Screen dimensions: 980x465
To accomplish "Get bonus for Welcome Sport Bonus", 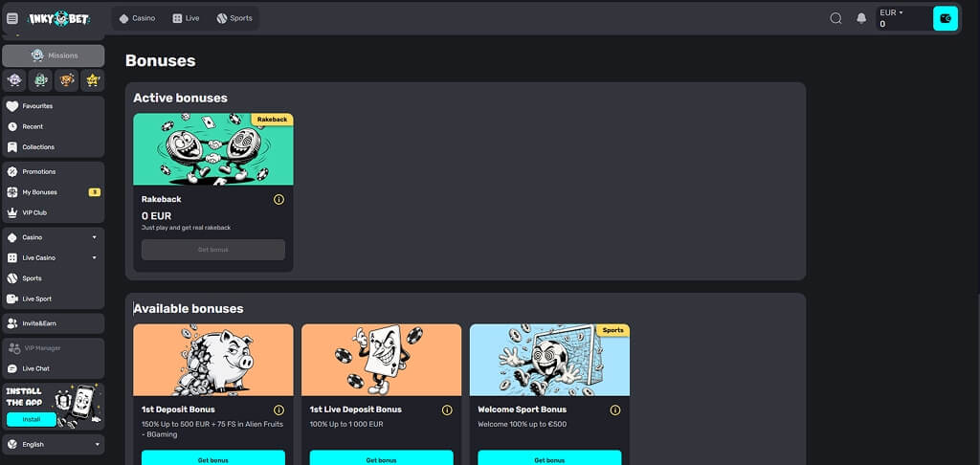I will pyautogui.click(x=549, y=458).
